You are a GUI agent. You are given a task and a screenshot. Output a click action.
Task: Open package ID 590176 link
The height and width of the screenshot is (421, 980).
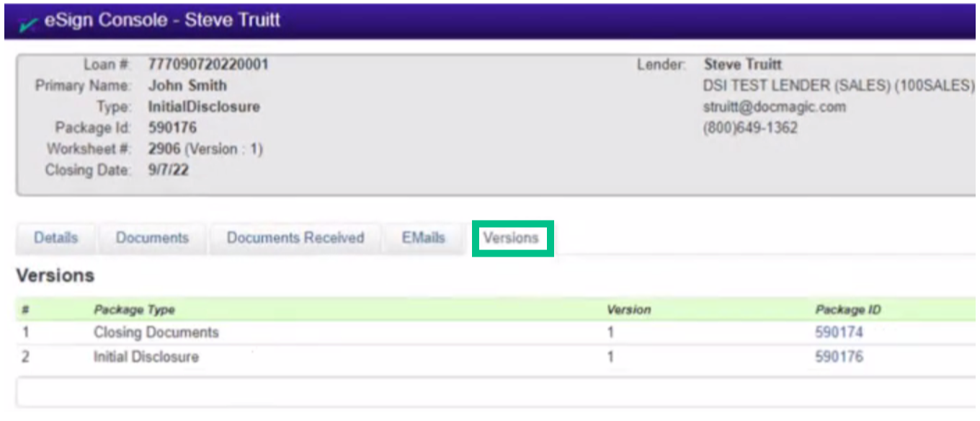point(839,357)
